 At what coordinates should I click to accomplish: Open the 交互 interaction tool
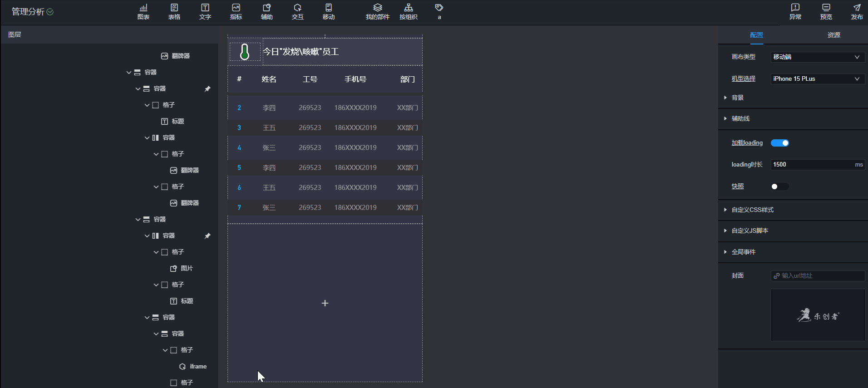[297, 12]
